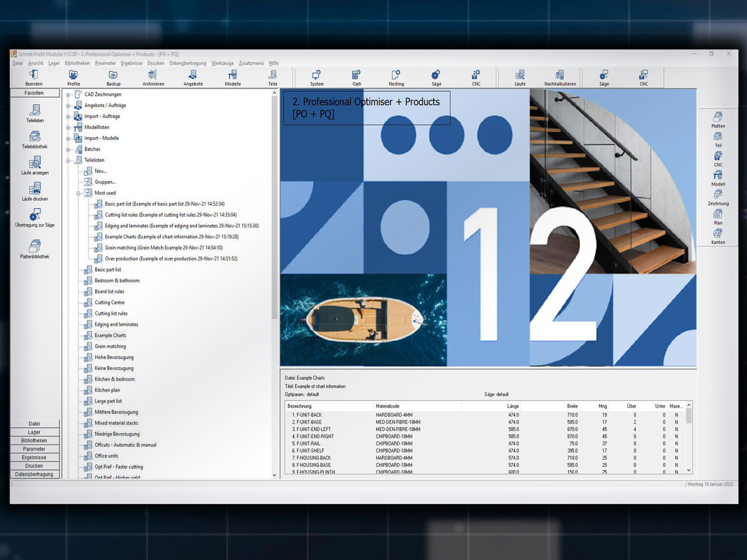This screenshot has height=560, width=747.
Task: Open the Zeichnung icon on the right
Action: 718,197
